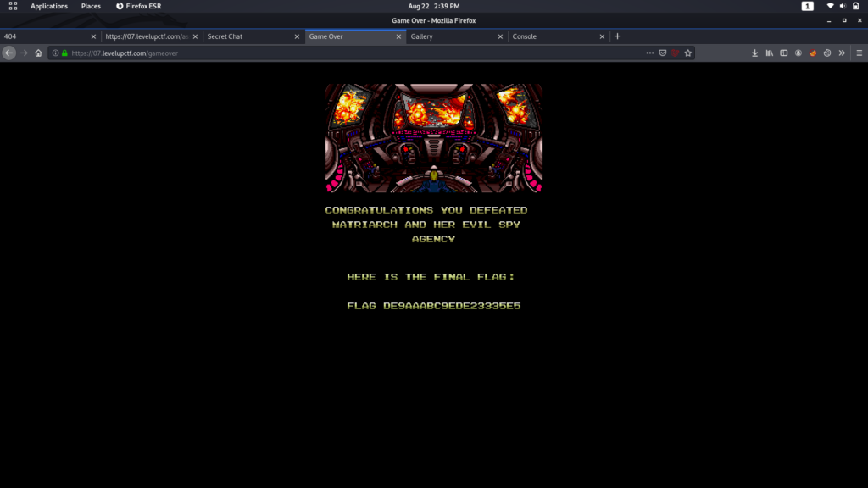Open the Library menu
Viewport: 868px width, 488px height.
[x=770, y=53]
